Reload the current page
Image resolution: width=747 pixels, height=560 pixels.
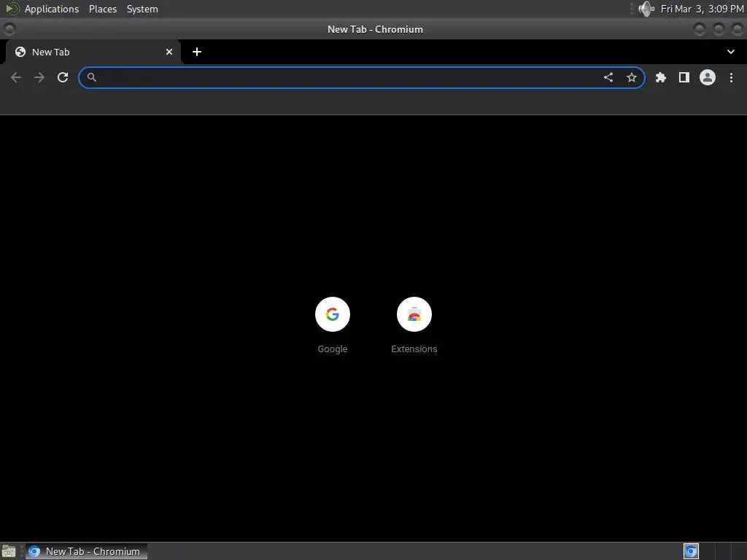click(x=63, y=77)
